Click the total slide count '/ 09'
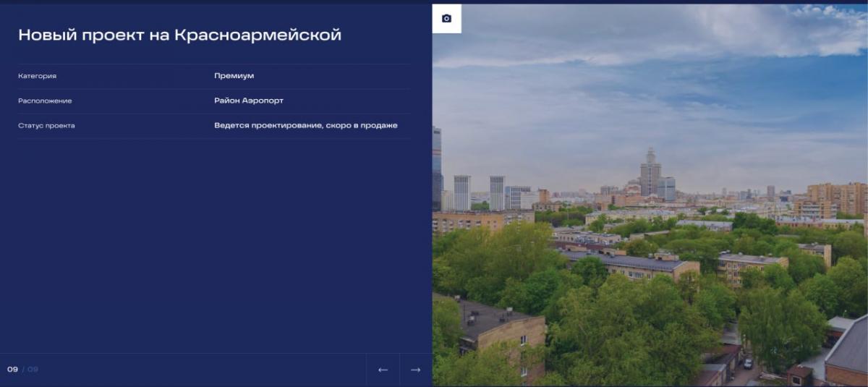Viewport: 868px width, 387px height. coord(30,370)
